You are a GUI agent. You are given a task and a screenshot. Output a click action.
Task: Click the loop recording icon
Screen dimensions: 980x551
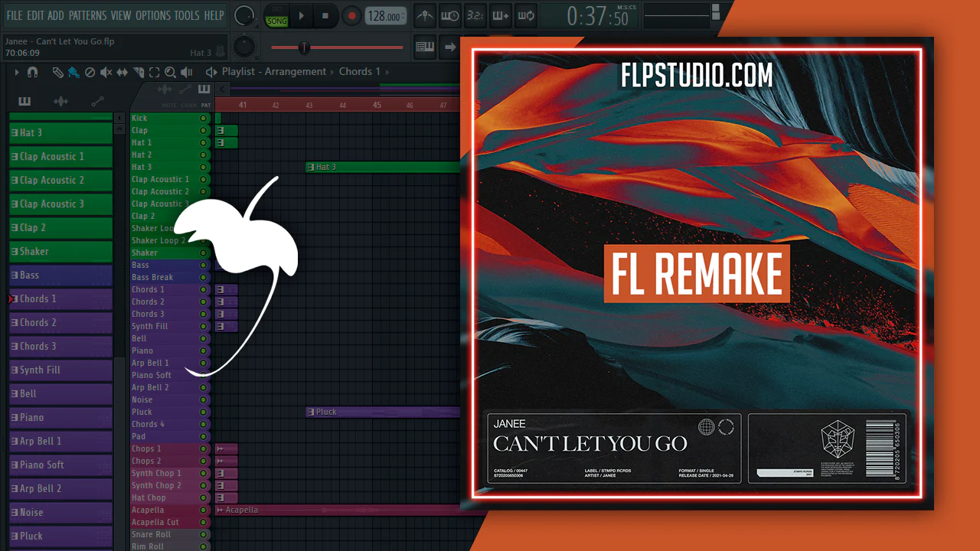click(526, 15)
